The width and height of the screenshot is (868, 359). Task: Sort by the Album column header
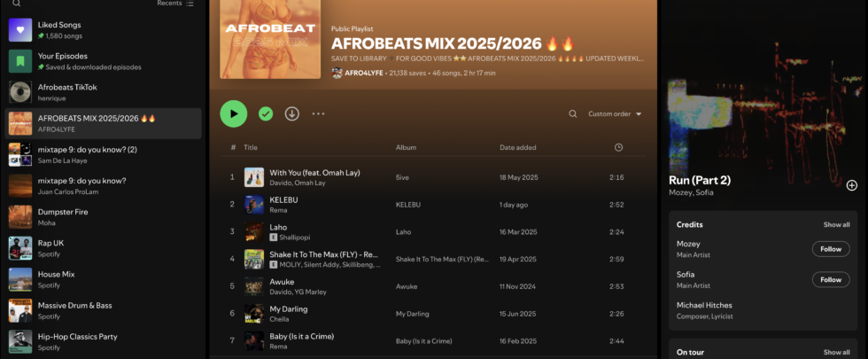point(406,147)
